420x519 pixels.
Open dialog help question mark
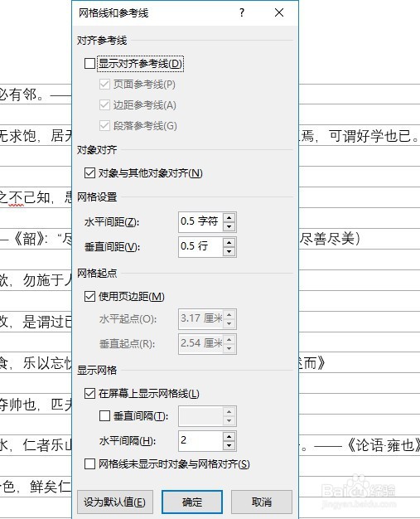point(242,13)
